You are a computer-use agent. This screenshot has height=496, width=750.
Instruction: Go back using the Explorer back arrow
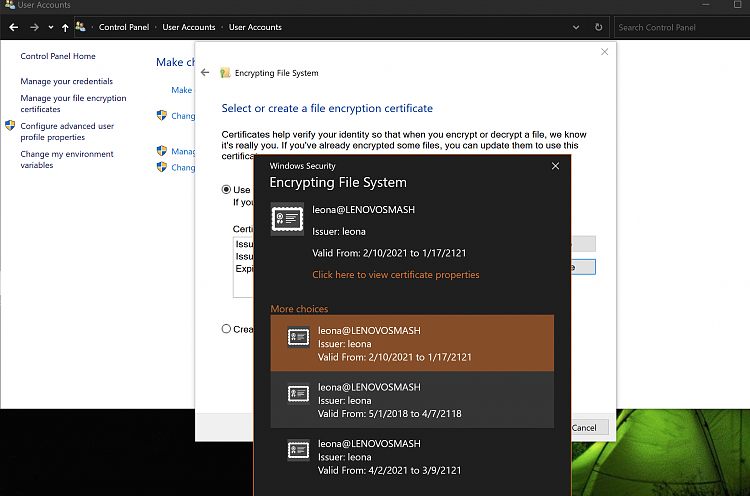click(x=14, y=27)
